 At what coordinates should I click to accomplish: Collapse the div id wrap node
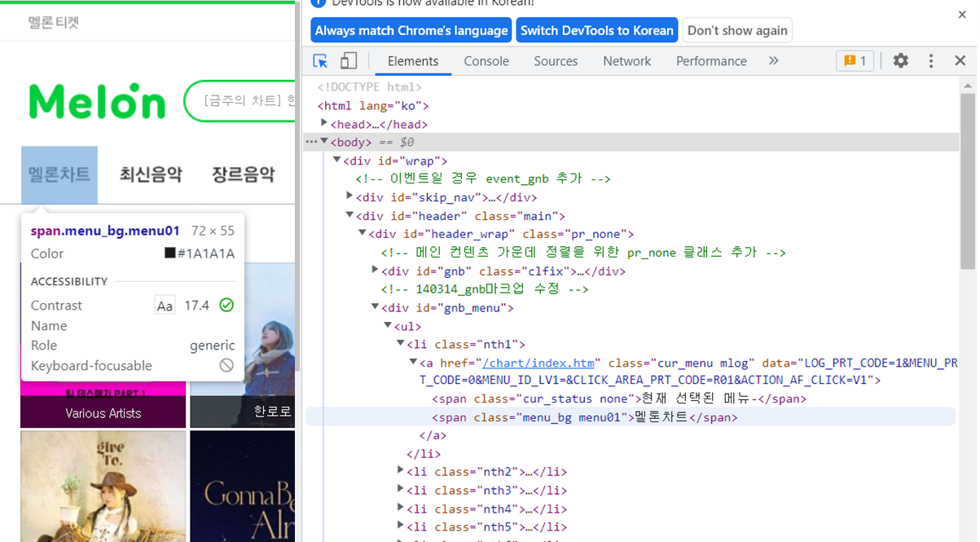click(337, 161)
